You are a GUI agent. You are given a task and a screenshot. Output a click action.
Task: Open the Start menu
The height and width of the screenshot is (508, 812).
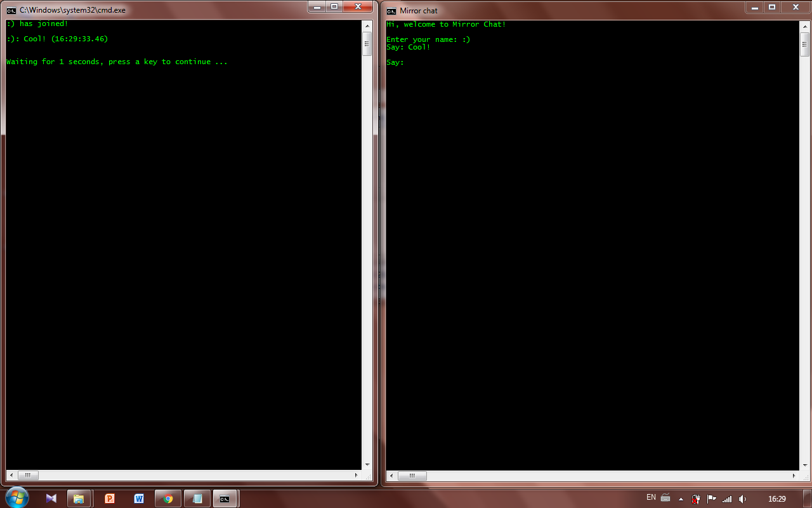click(x=16, y=497)
